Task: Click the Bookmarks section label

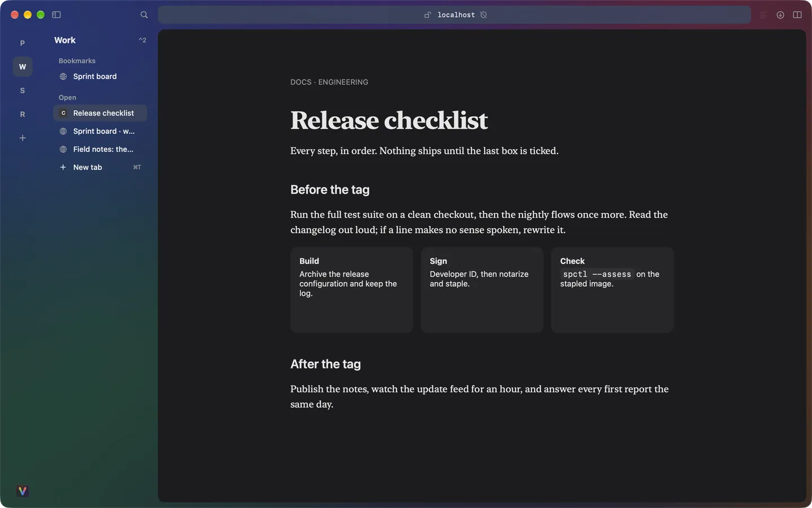Action: pyautogui.click(x=77, y=61)
